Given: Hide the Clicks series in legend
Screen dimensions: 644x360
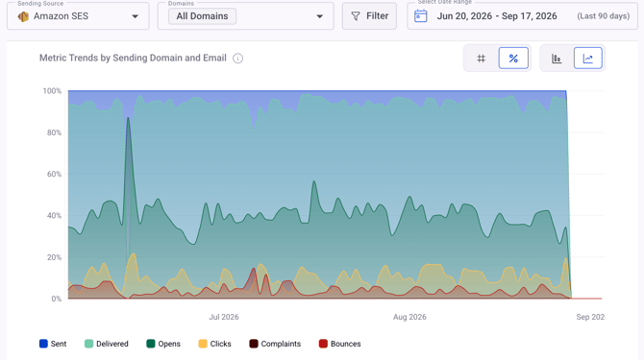Looking at the screenshot, I should [x=214, y=344].
